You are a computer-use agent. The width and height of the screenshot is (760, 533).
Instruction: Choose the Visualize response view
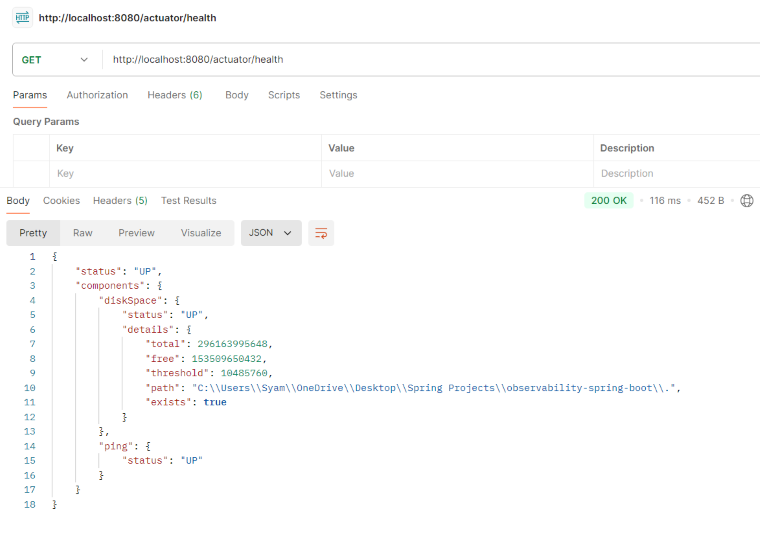[x=201, y=233]
